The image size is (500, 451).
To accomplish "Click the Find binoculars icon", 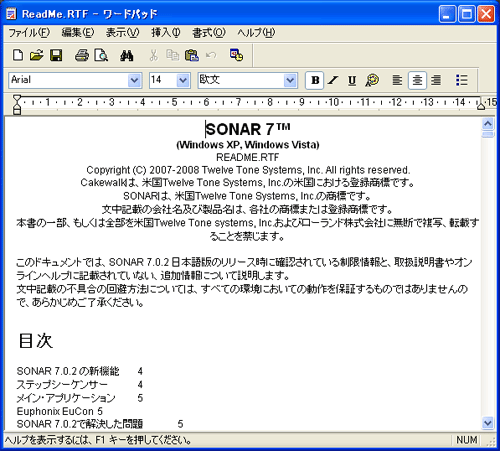I will tap(127, 55).
